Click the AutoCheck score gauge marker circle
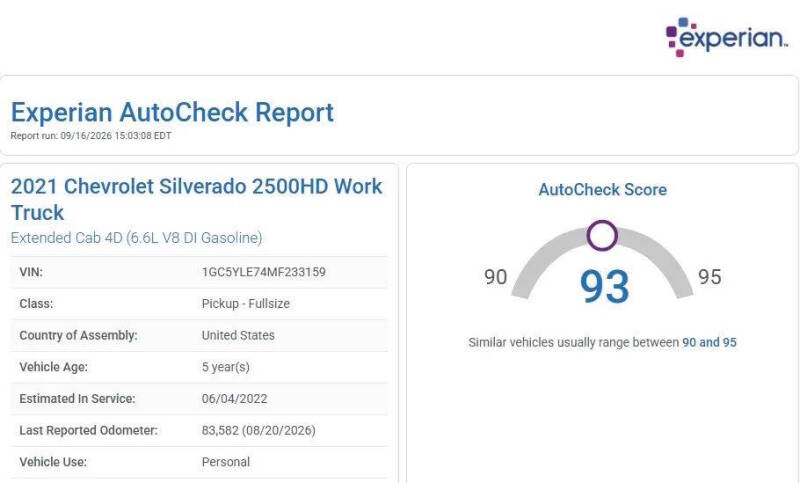Screen dimensions: 800x483 602,235
